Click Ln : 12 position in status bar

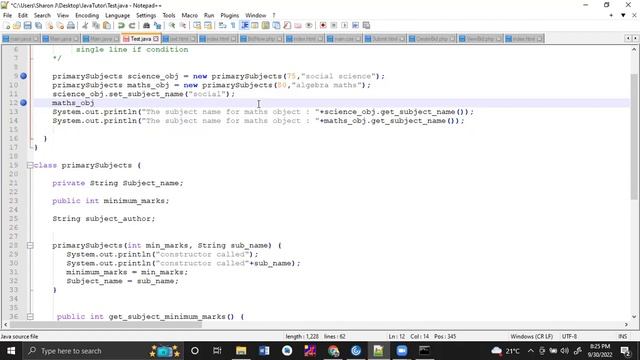397,336
